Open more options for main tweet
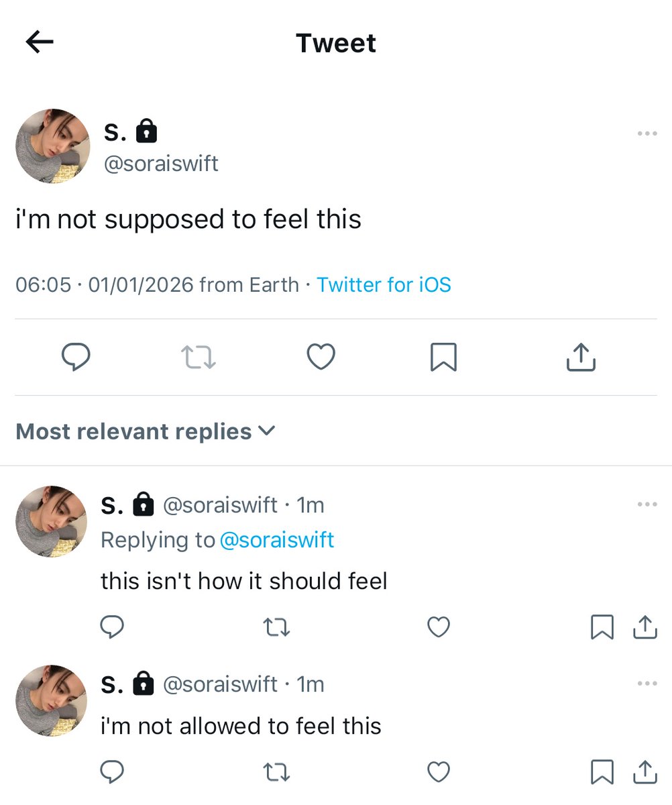Image resolution: width=672 pixels, height=805 pixels. coord(647,133)
